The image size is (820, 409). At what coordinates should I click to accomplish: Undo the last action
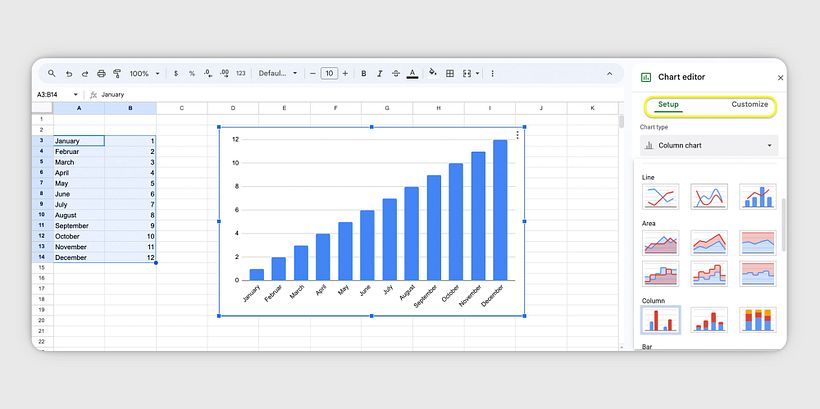69,74
